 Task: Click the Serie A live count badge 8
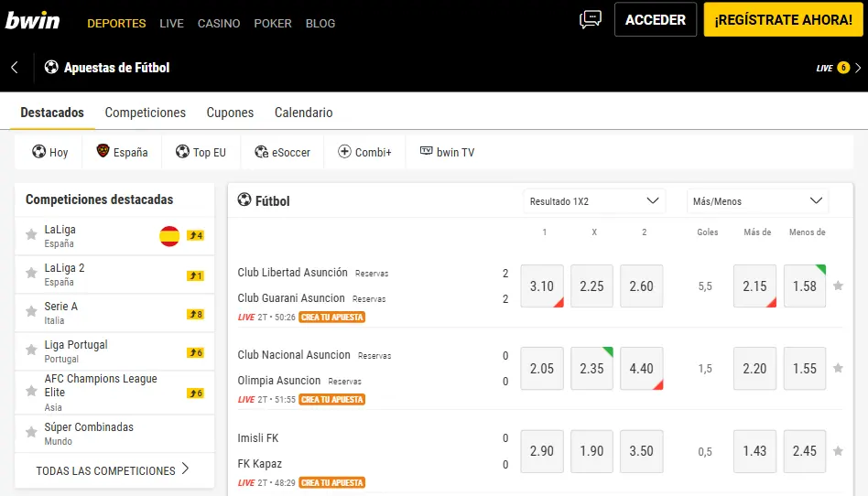[x=195, y=314]
